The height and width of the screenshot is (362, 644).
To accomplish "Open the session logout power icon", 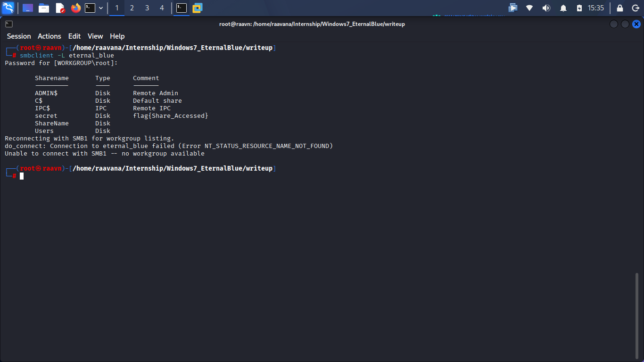I will [635, 8].
